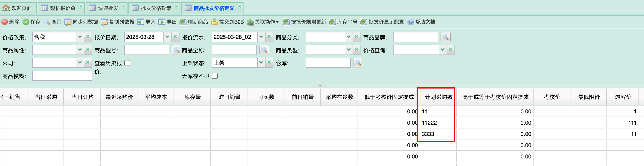Tick the 无库存不显 checkbox
644x166 pixels.
pyautogui.click(x=215, y=76)
